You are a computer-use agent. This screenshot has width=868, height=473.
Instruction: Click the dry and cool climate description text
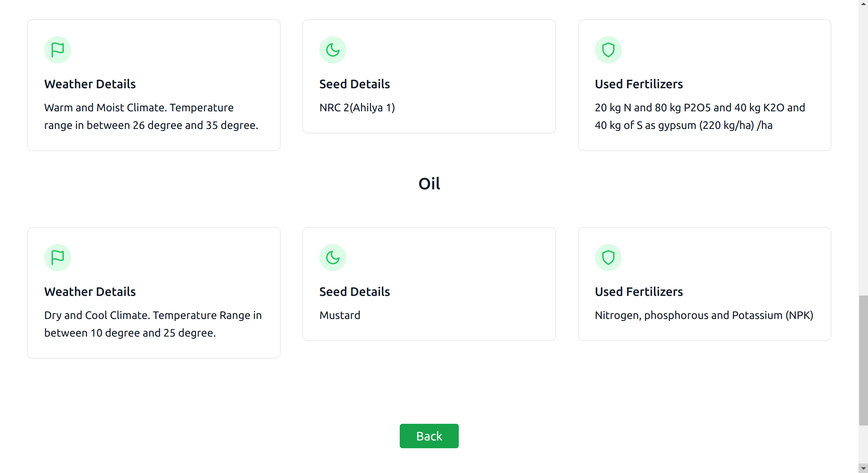(153, 324)
